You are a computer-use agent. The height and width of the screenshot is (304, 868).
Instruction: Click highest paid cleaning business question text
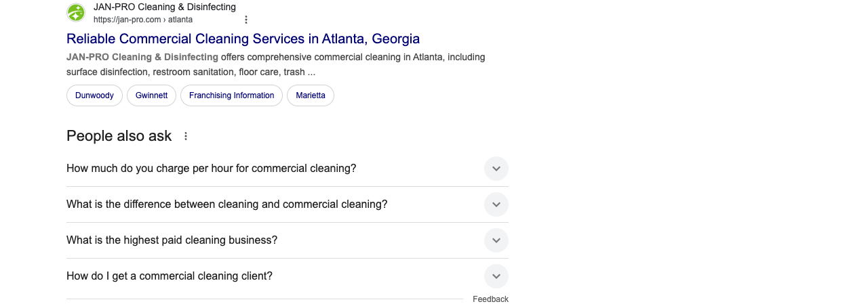point(172,240)
